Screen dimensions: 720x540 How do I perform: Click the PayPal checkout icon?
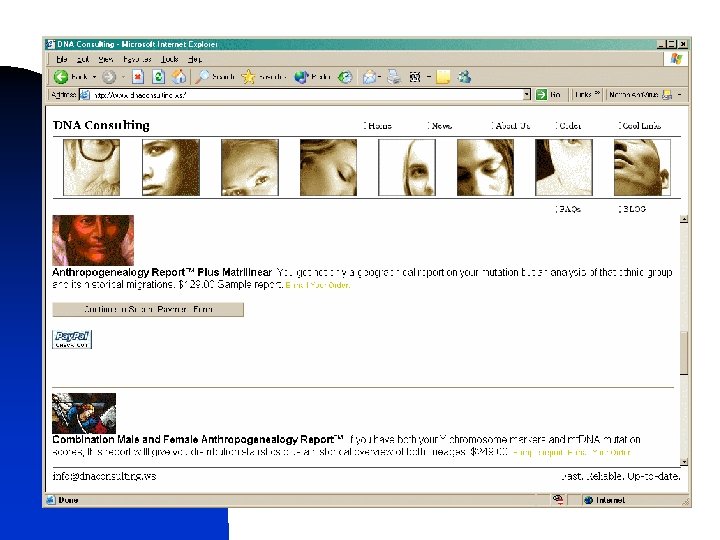pyautogui.click(x=72, y=339)
